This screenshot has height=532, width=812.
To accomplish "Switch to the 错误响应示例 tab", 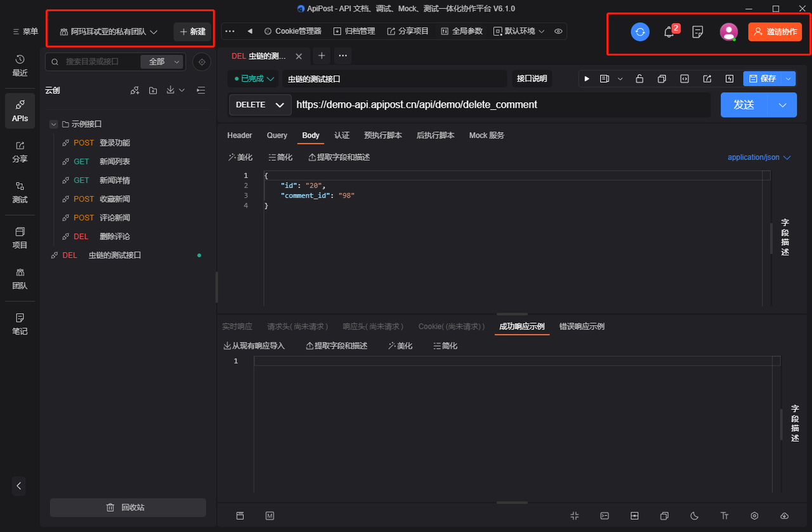I will pos(581,326).
